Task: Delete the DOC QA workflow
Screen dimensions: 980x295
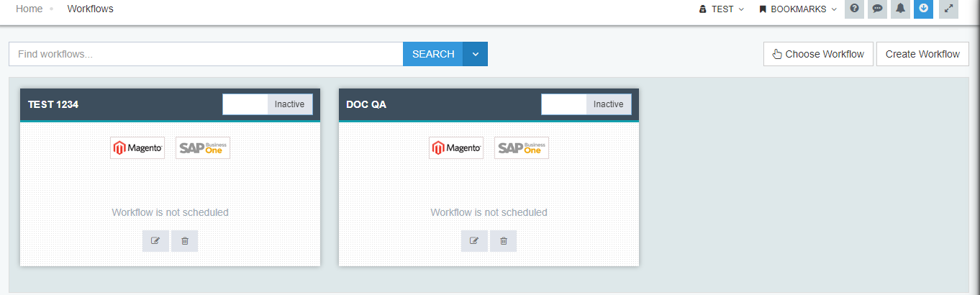Action: 504,241
